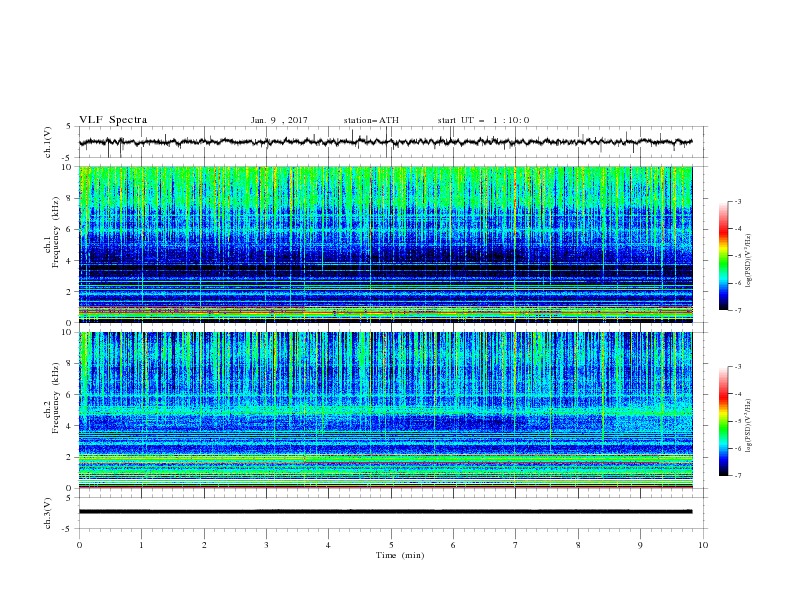Click the ch.3 voltage waveform trace
The image size is (792, 612).
coord(386,512)
